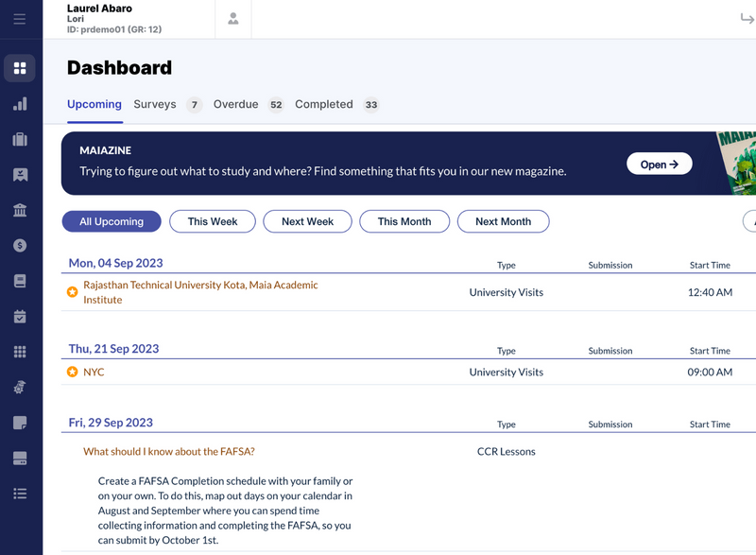The image size is (756, 555).
Task: Select the bar chart analytics icon
Action: click(x=20, y=103)
